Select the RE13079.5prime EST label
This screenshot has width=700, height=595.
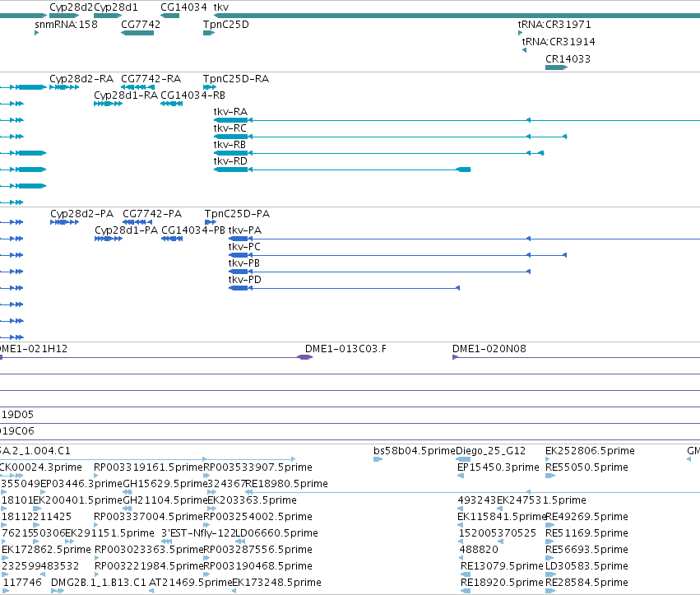point(502,566)
